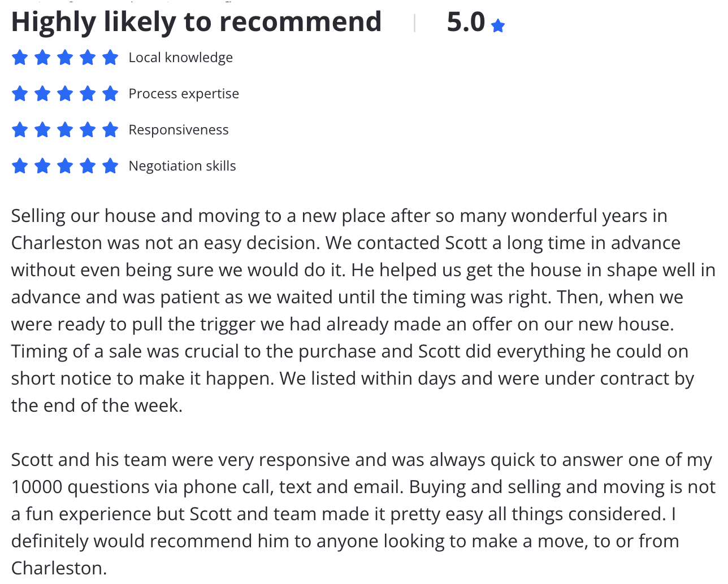Click the first star of Local knowledge rating
Viewport: 728px width, 584px height.
(x=20, y=57)
